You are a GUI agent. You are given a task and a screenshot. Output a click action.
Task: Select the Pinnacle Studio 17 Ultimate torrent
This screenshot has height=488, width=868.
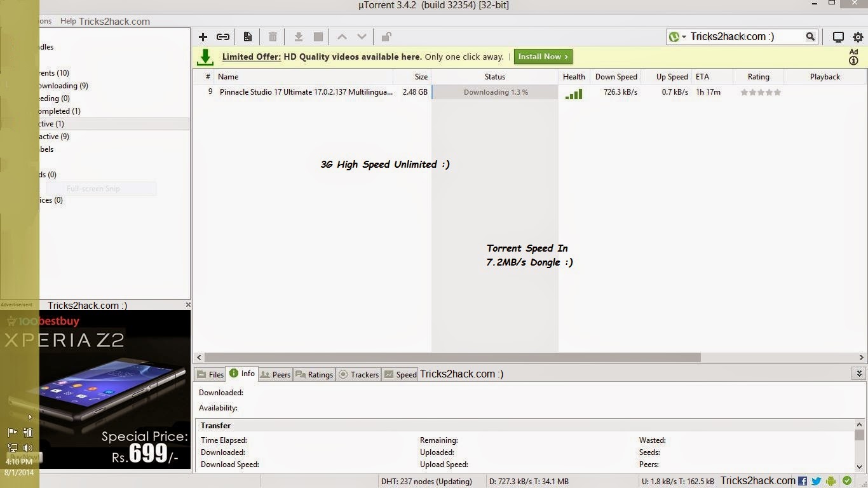point(306,92)
